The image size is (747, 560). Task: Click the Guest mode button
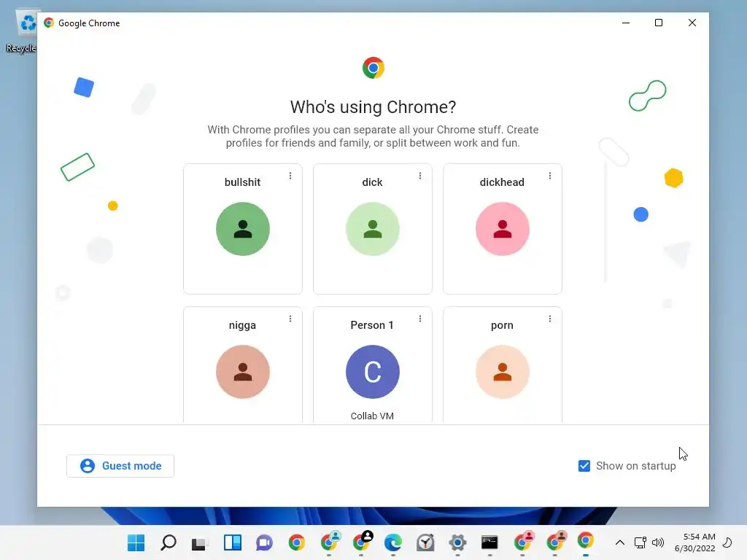coord(120,466)
